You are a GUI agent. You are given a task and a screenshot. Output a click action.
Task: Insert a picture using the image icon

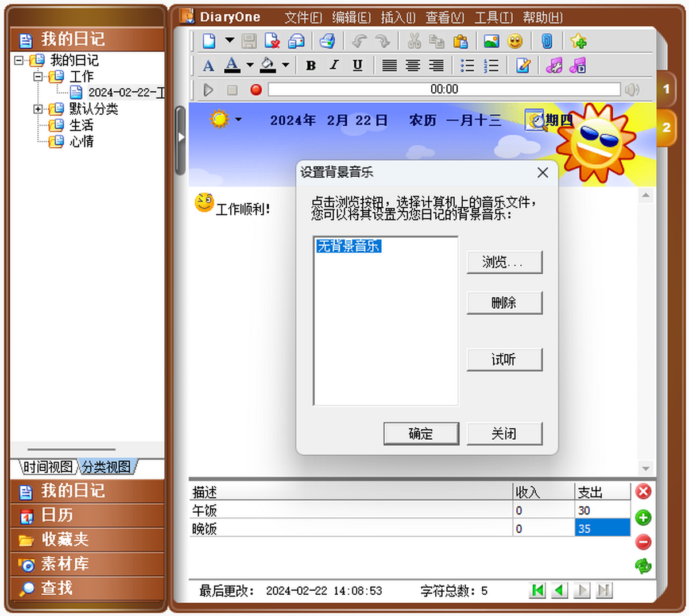[491, 41]
